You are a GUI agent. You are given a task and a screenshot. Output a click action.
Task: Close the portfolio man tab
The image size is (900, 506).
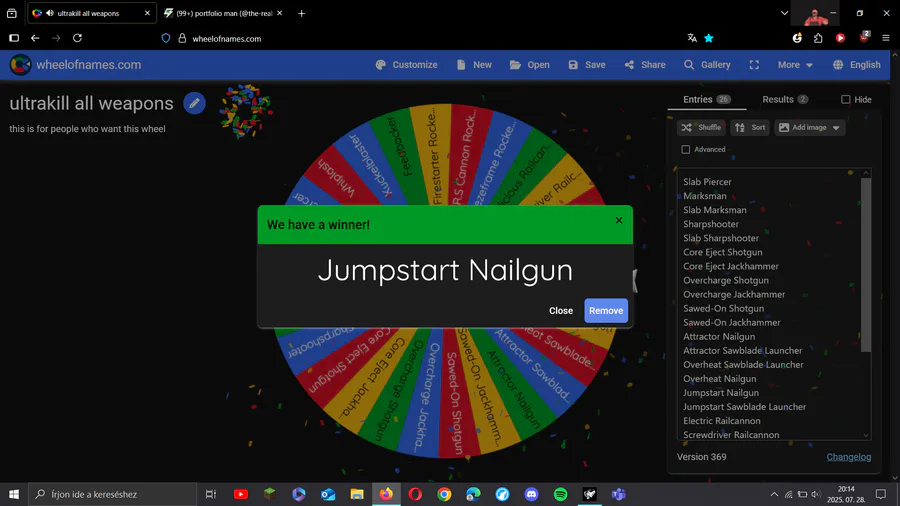tap(280, 13)
